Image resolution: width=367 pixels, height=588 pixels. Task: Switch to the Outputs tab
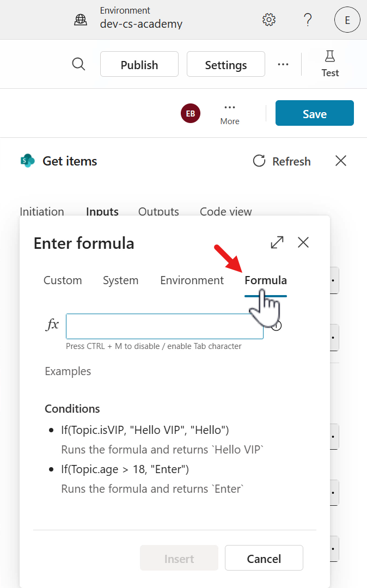pos(158,211)
